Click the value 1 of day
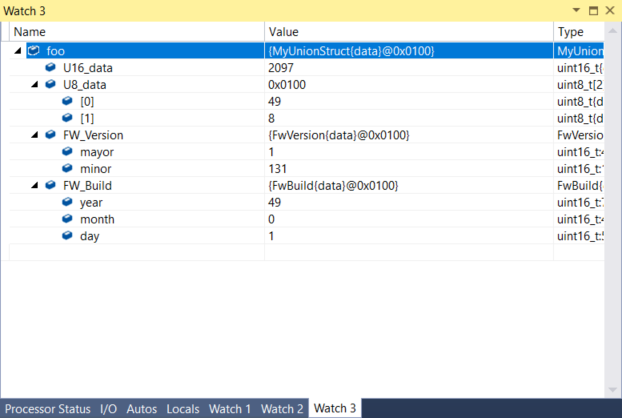The width and height of the screenshot is (622, 418). (x=271, y=236)
